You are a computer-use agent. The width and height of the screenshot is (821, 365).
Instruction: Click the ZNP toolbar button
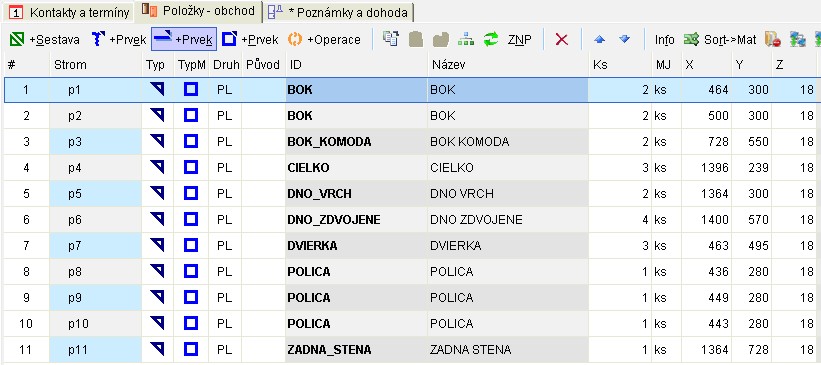(x=519, y=39)
